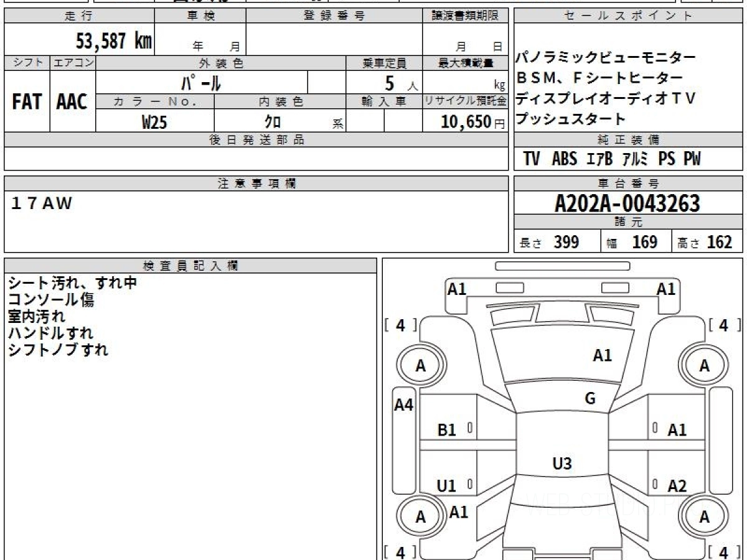The image size is (747, 560).
Task: Click the A4 mark on the side sill
Action: pos(404,405)
